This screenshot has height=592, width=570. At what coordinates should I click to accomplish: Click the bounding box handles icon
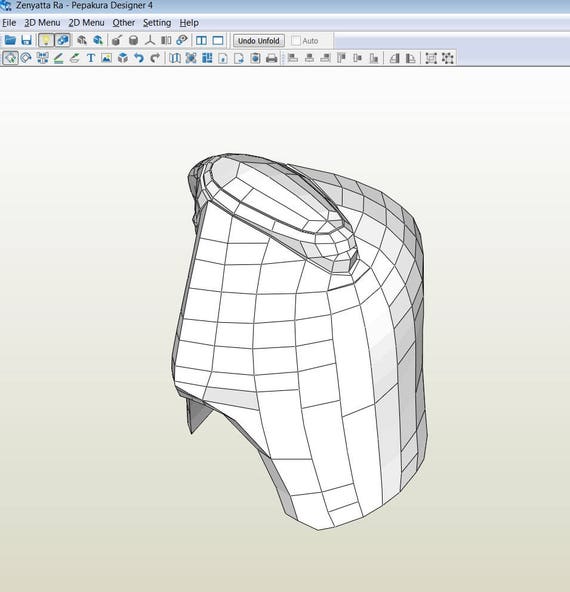tap(447, 58)
